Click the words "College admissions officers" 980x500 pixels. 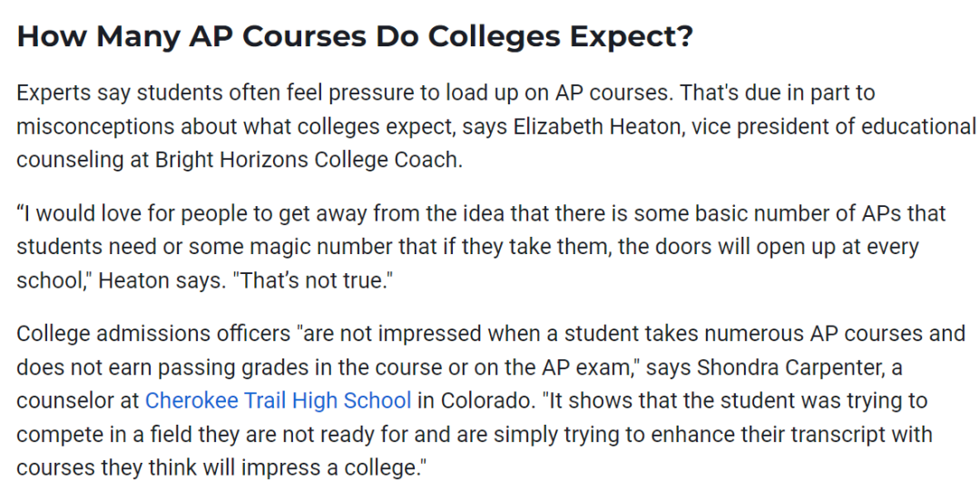pos(153,333)
